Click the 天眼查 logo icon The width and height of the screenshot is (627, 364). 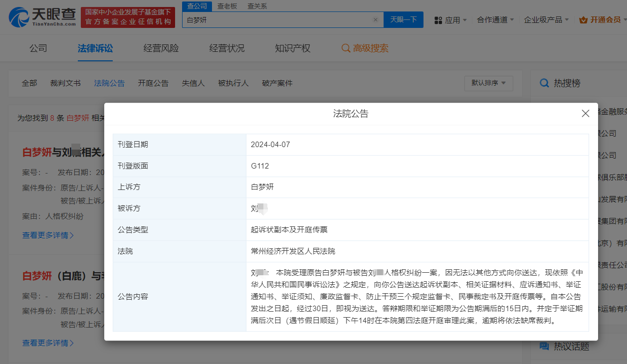coord(18,16)
